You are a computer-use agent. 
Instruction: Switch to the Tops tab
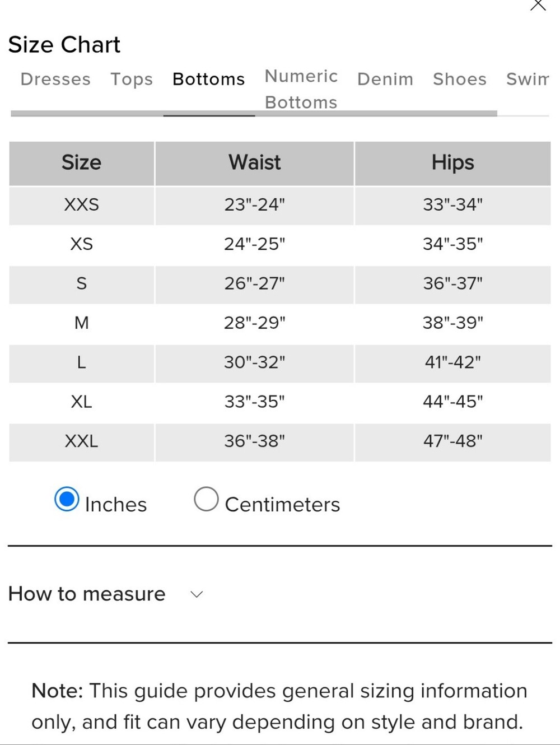(132, 80)
